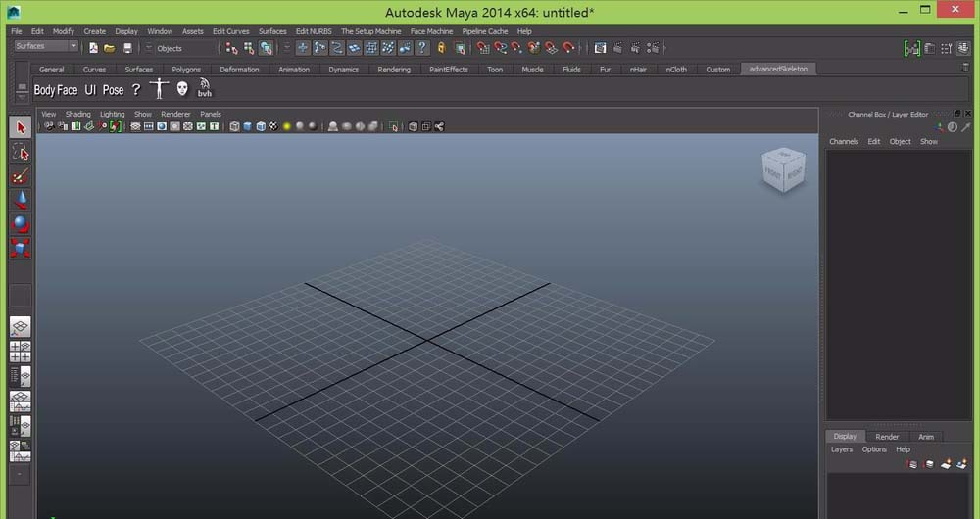Choose the Lasso select tool
Viewport: 980px width, 519px height.
coord(21,152)
